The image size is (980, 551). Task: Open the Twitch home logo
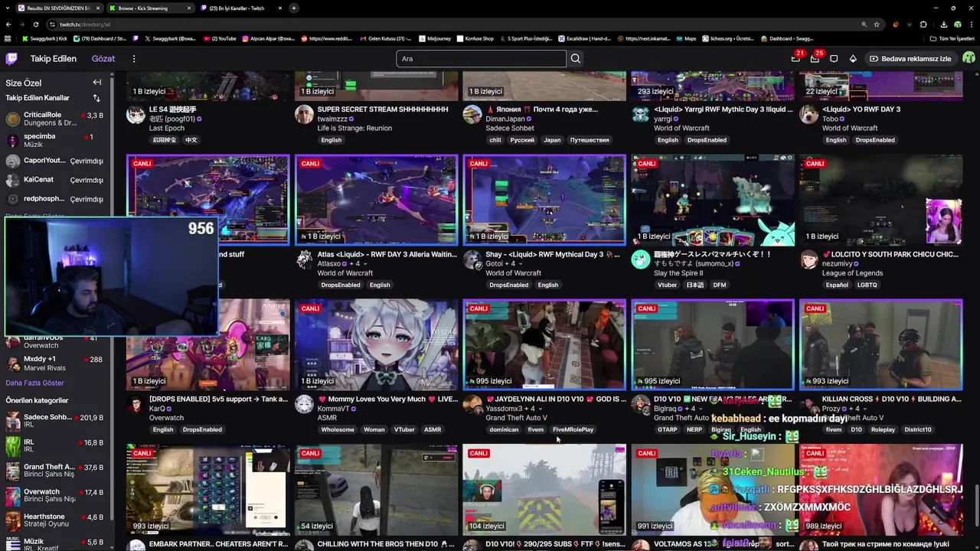(11, 59)
